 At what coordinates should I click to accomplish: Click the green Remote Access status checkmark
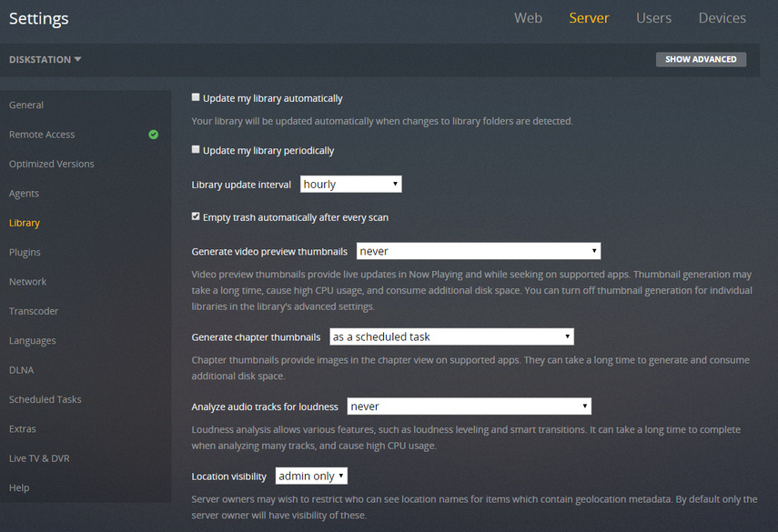click(153, 135)
